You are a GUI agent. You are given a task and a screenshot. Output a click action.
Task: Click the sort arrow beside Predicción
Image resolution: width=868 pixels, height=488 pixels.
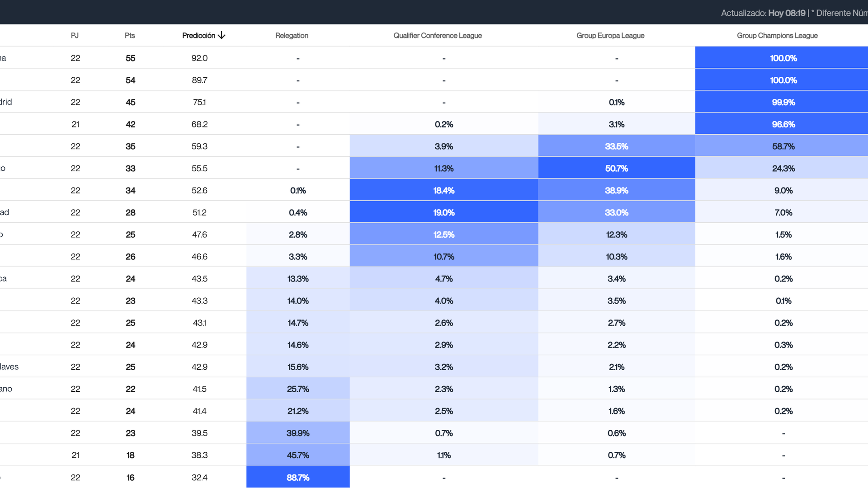(x=222, y=35)
